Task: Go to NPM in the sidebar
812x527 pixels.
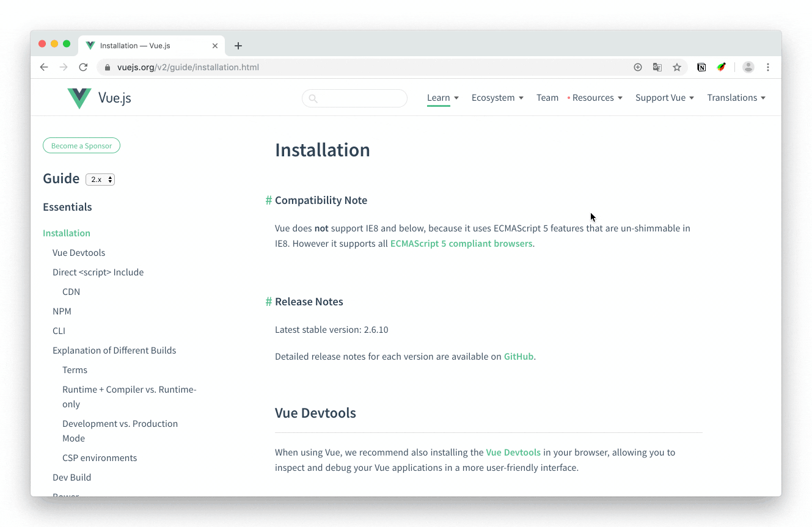Action: point(62,311)
